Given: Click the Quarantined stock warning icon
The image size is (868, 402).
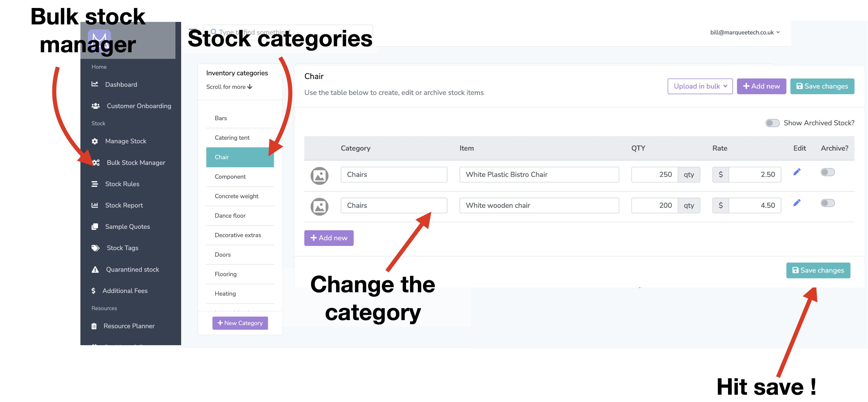Looking at the screenshot, I should pos(95,269).
